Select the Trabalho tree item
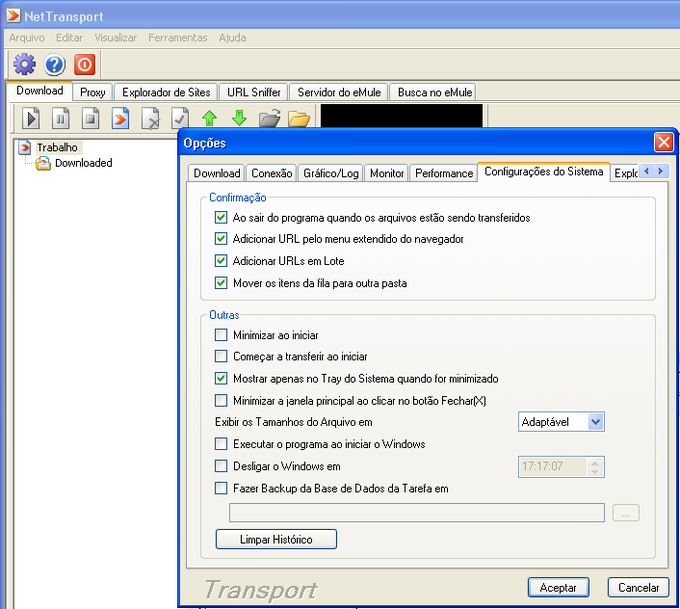680x609 pixels. (57, 147)
